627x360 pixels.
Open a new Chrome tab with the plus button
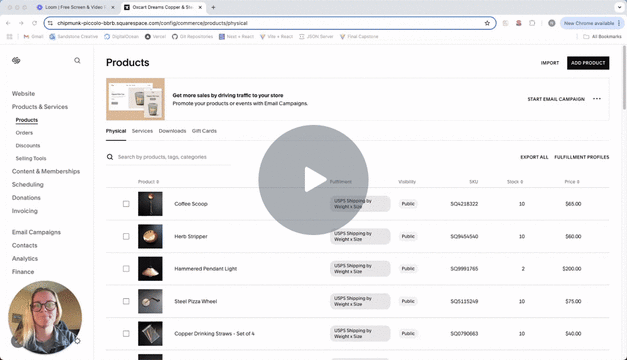click(213, 7)
